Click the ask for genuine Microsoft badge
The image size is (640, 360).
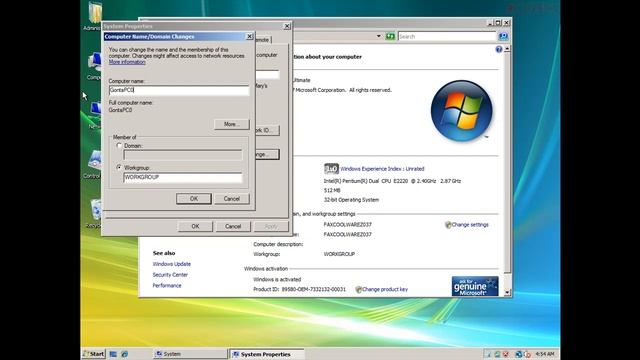point(475,286)
